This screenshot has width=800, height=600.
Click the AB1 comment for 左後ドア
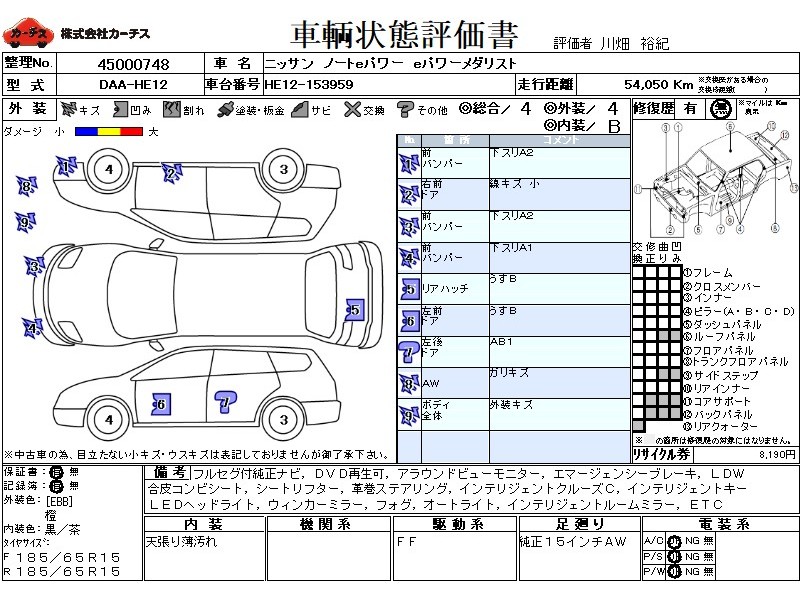[x=501, y=341]
